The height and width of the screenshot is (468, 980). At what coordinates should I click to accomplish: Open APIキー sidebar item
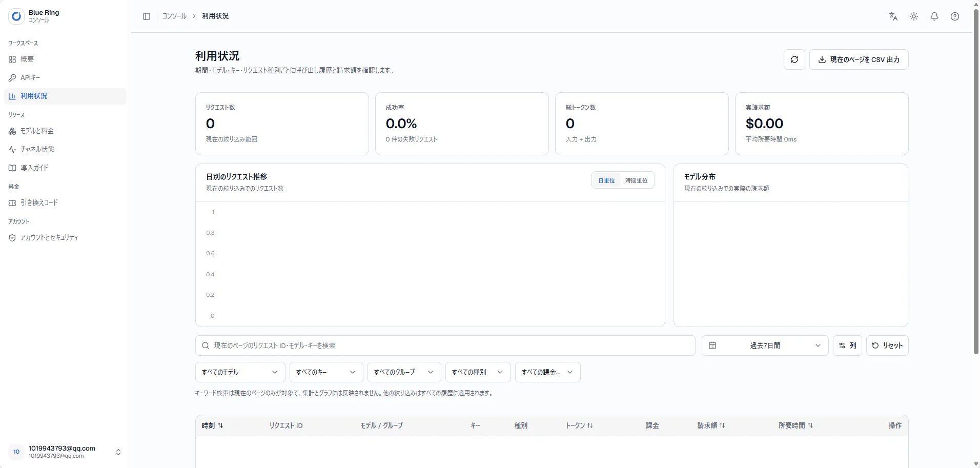(x=65, y=78)
